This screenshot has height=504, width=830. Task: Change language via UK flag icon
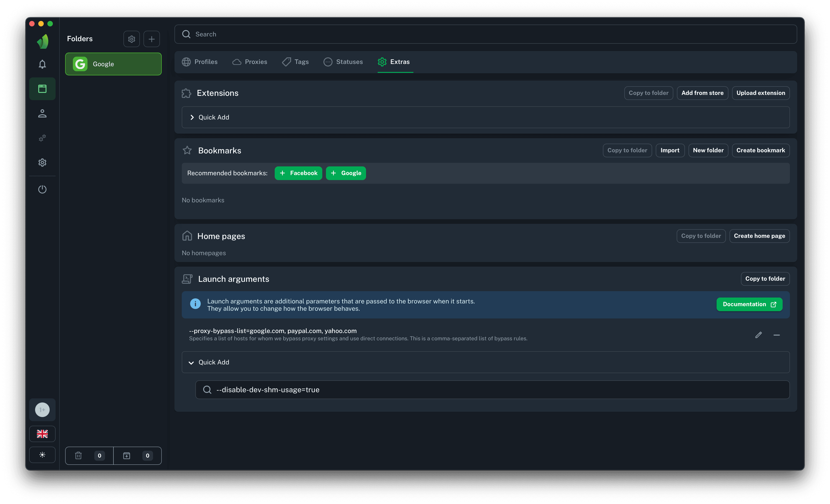pyautogui.click(x=42, y=434)
